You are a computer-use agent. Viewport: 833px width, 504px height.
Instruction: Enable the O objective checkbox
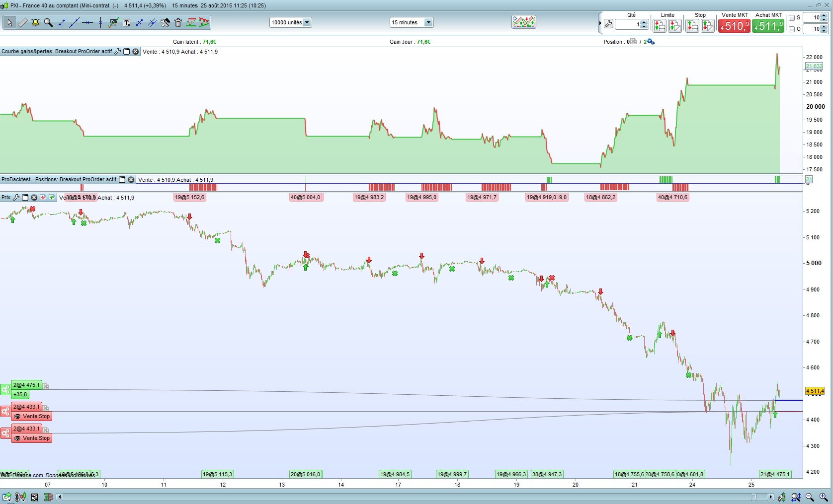[x=792, y=29]
